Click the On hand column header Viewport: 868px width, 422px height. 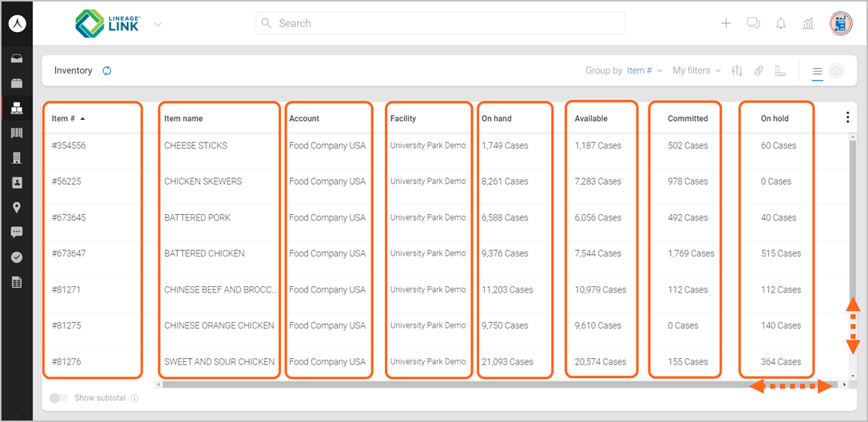click(497, 118)
